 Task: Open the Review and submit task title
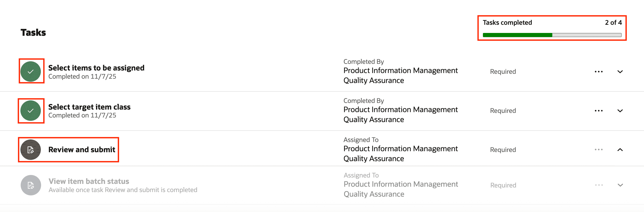[x=82, y=150]
